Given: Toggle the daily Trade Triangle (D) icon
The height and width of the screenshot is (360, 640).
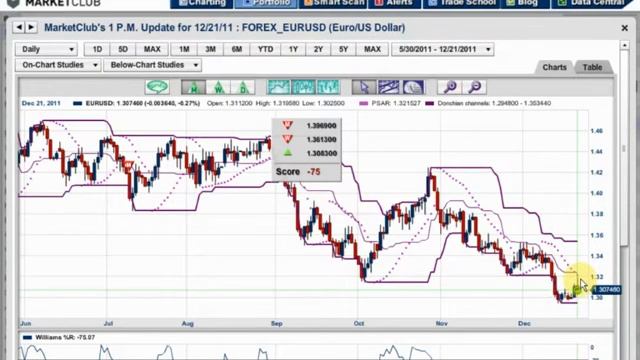Looking at the screenshot, I should click(x=243, y=87).
